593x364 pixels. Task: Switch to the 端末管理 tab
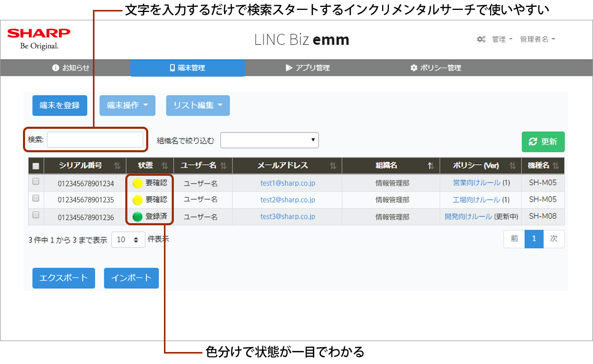coord(187,68)
